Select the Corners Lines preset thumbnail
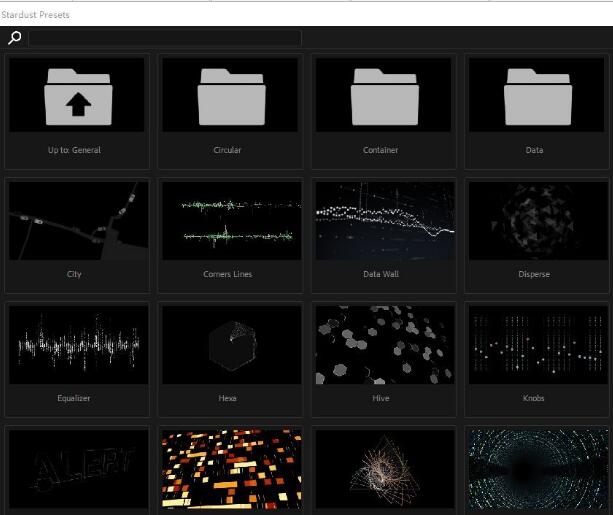613x515 pixels. coord(232,221)
